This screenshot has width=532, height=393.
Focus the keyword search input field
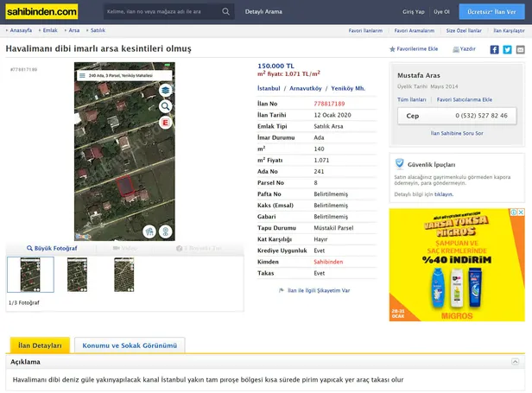pos(160,13)
